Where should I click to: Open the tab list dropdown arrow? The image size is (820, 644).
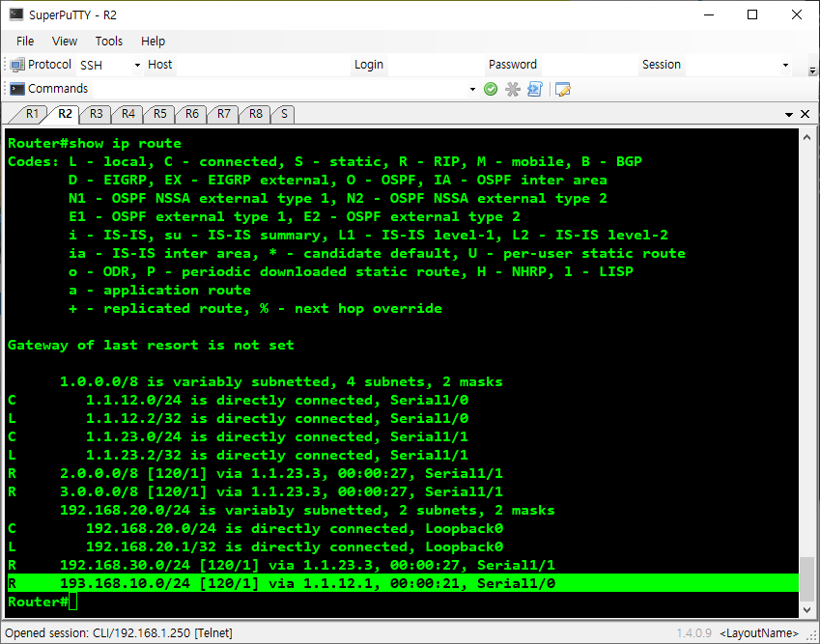[x=789, y=115]
